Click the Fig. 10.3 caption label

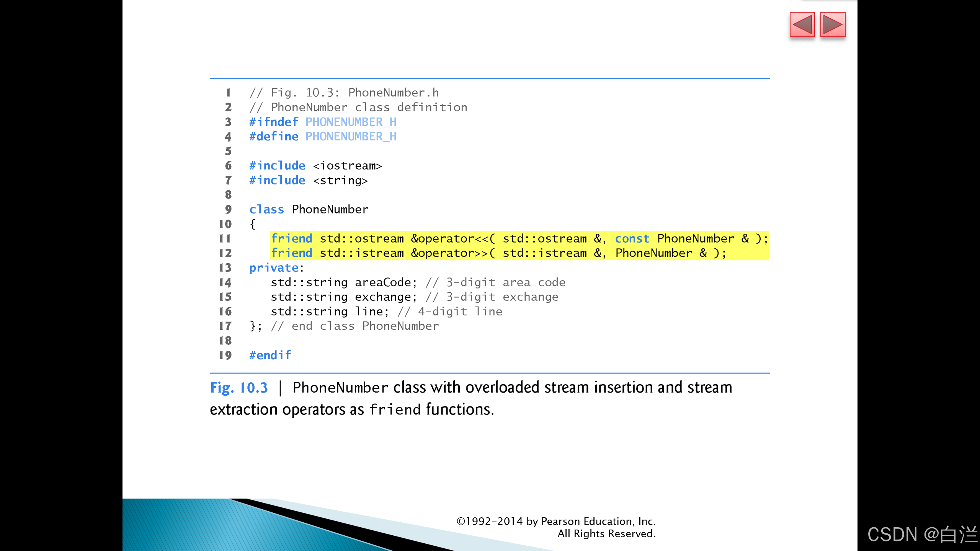pos(239,388)
